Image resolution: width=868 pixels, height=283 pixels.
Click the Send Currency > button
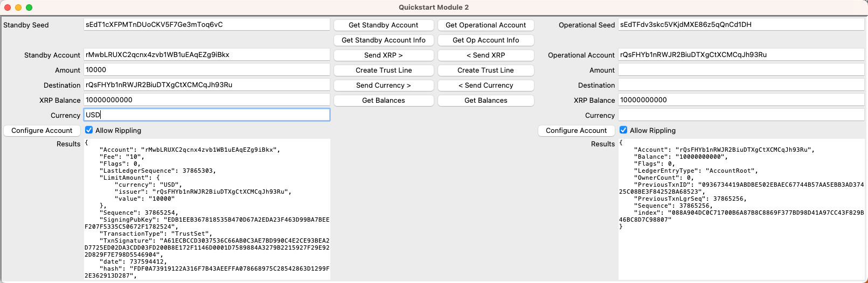[383, 86]
